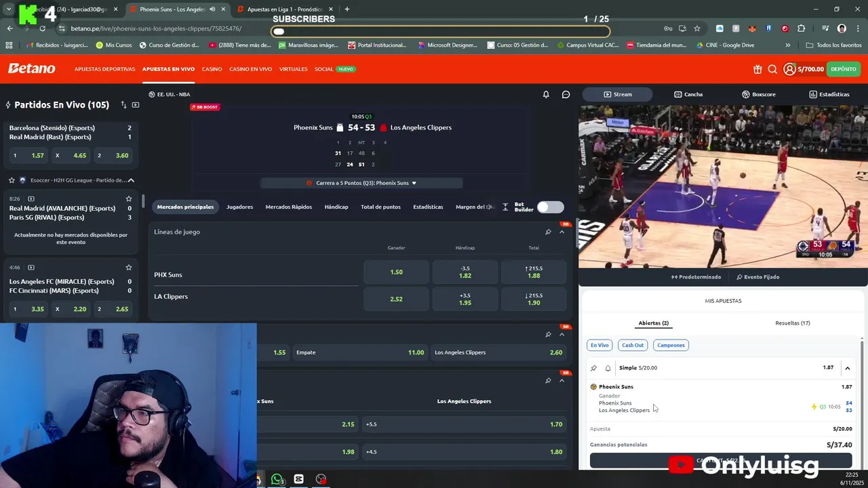Show more bookmarks with the double chevron

(x=787, y=45)
